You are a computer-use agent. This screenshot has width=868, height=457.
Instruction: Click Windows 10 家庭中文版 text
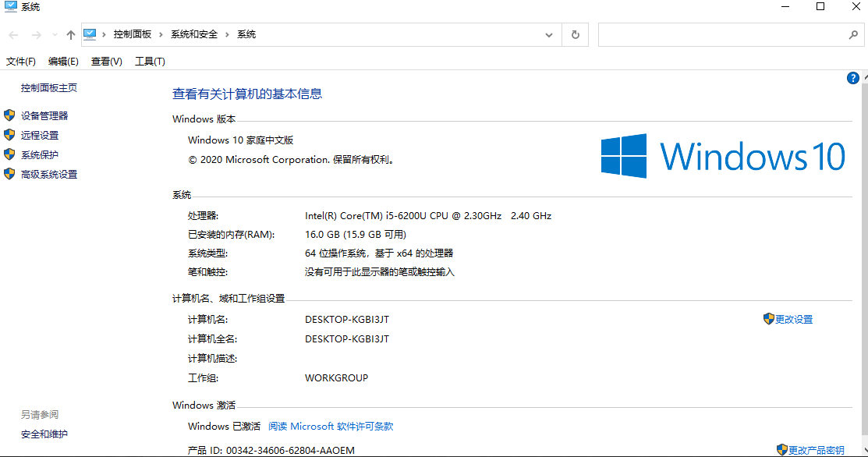click(240, 140)
